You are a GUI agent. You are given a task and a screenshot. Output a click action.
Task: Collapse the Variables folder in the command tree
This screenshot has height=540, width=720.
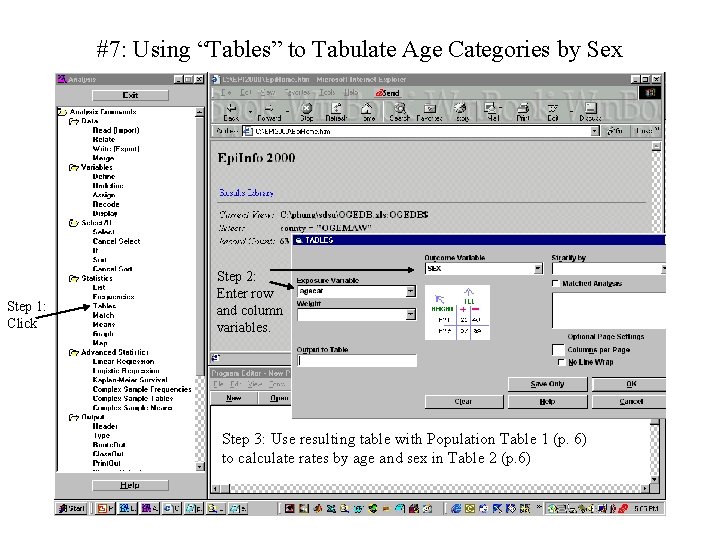[73, 168]
